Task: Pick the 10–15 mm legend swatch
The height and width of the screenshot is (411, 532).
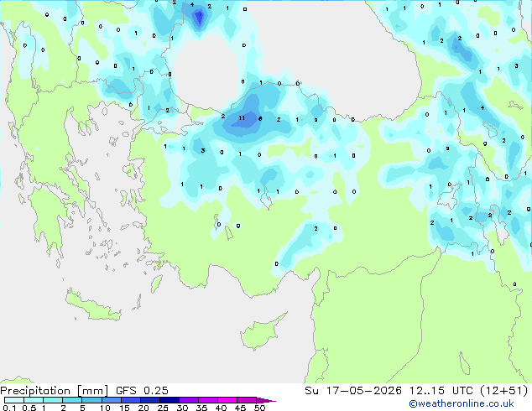Action: 111,400
